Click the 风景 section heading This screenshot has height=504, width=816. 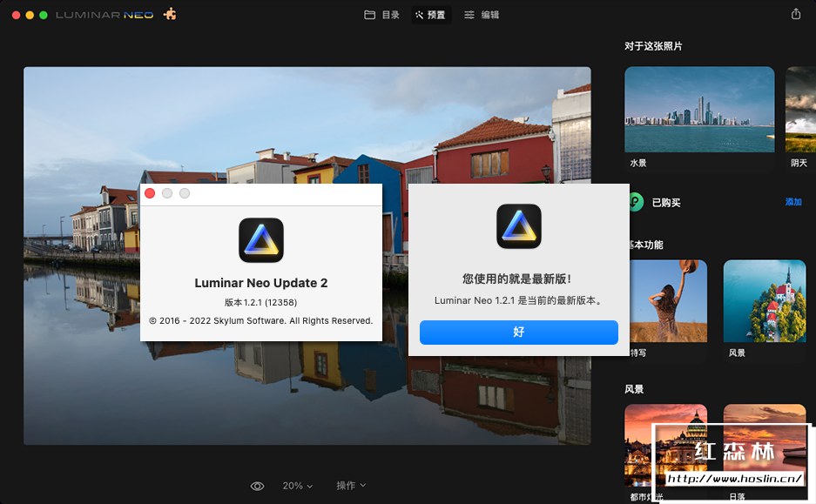tap(634, 389)
